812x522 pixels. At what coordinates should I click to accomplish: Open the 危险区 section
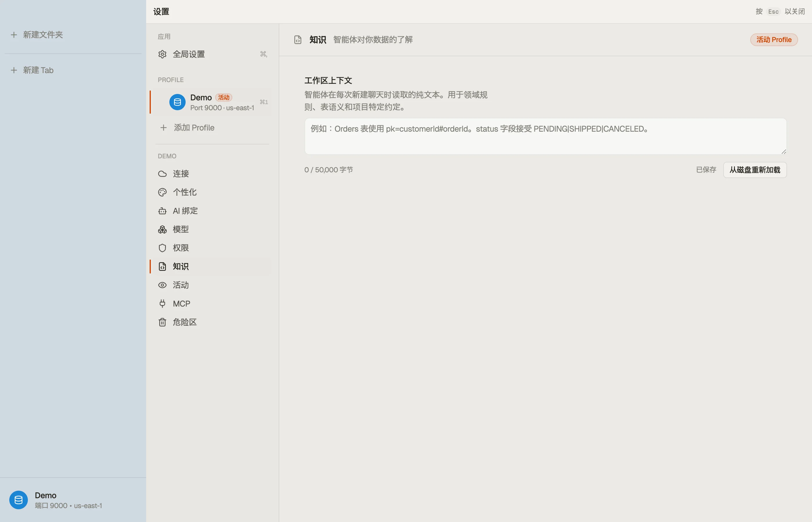pyautogui.click(x=213, y=322)
